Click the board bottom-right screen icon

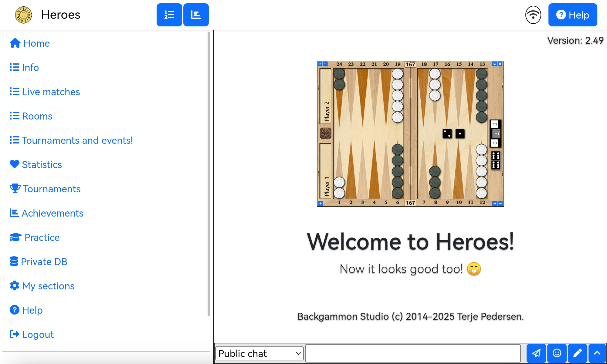[x=495, y=203]
